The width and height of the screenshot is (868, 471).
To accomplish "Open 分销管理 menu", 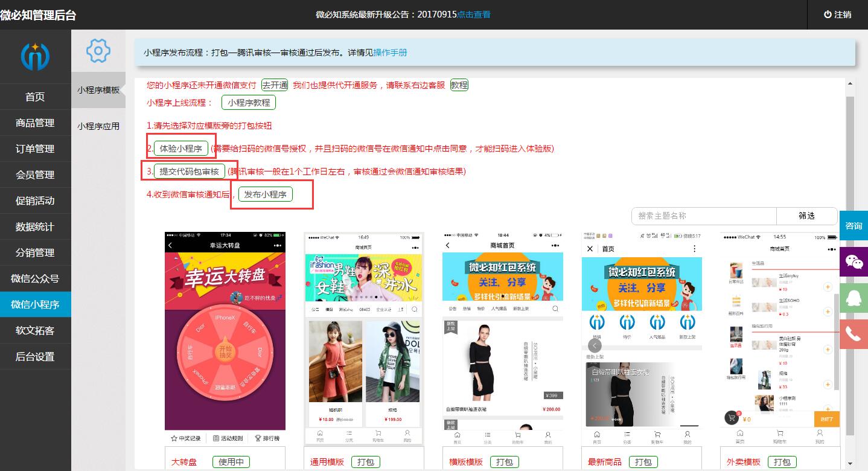I will pos(35,252).
